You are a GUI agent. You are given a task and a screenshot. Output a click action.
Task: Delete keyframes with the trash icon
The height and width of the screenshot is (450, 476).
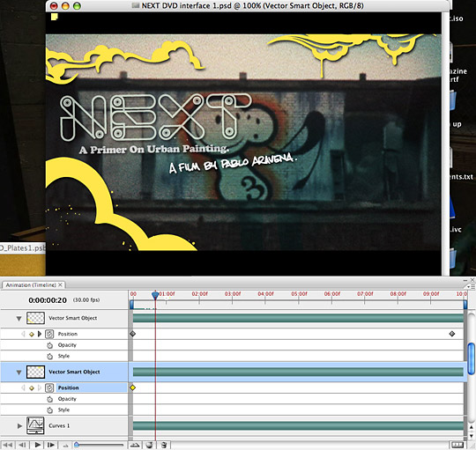[164, 445]
